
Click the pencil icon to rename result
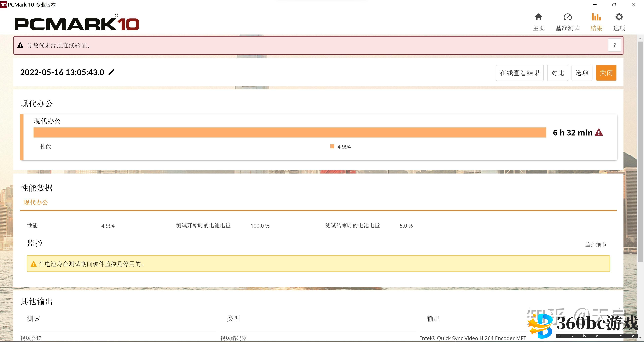[112, 72]
